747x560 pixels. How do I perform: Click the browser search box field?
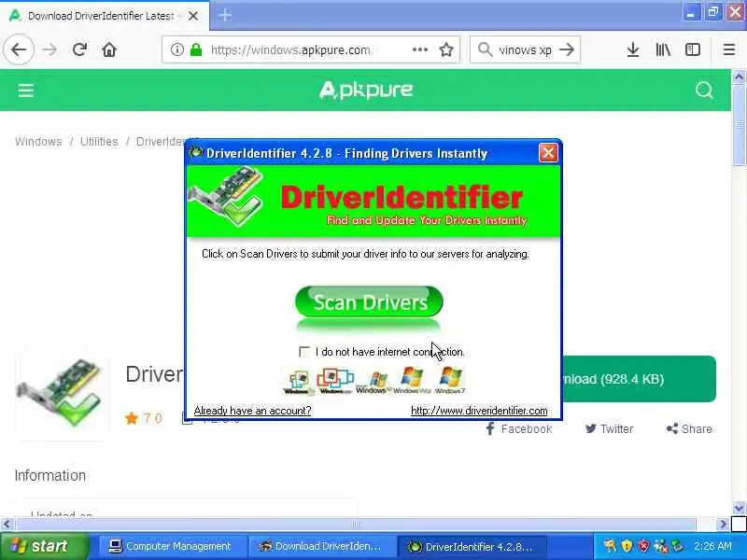pyautogui.click(x=524, y=49)
